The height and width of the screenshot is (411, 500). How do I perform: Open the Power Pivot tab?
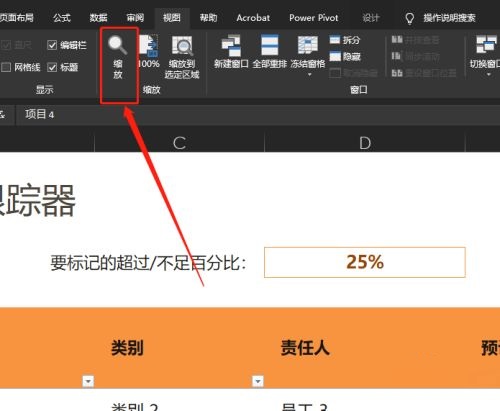pos(314,18)
